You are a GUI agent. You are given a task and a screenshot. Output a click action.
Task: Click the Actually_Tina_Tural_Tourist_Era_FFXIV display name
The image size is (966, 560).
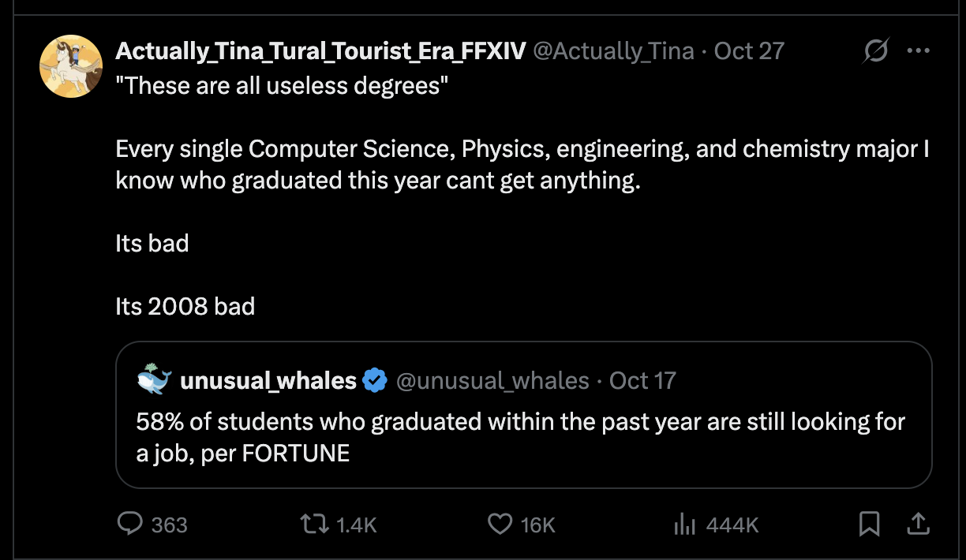click(320, 51)
